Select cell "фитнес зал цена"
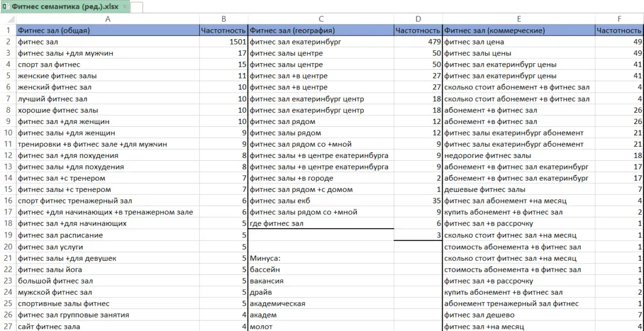The image size is (644, 331). tap(519, 42)
